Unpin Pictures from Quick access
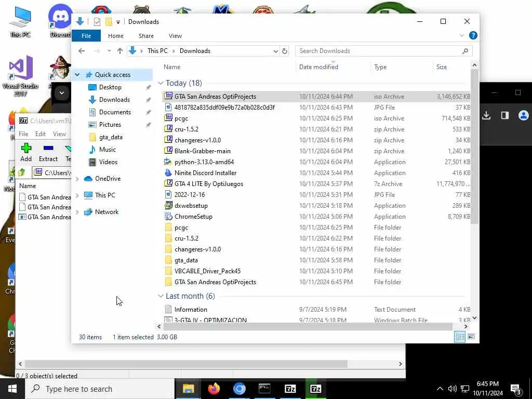532x399 pixels. 148,125
